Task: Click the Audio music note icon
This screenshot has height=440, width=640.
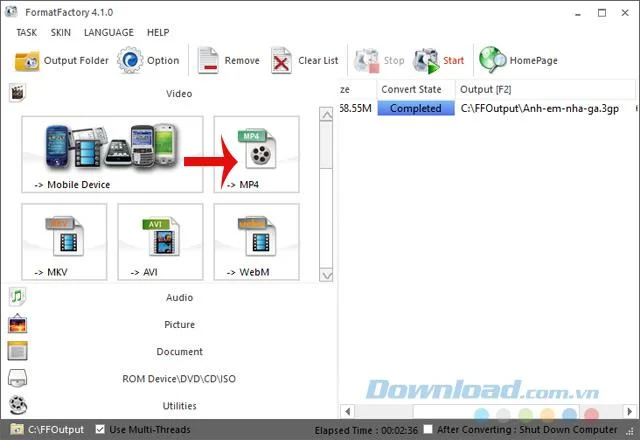Action: [17, 297]
